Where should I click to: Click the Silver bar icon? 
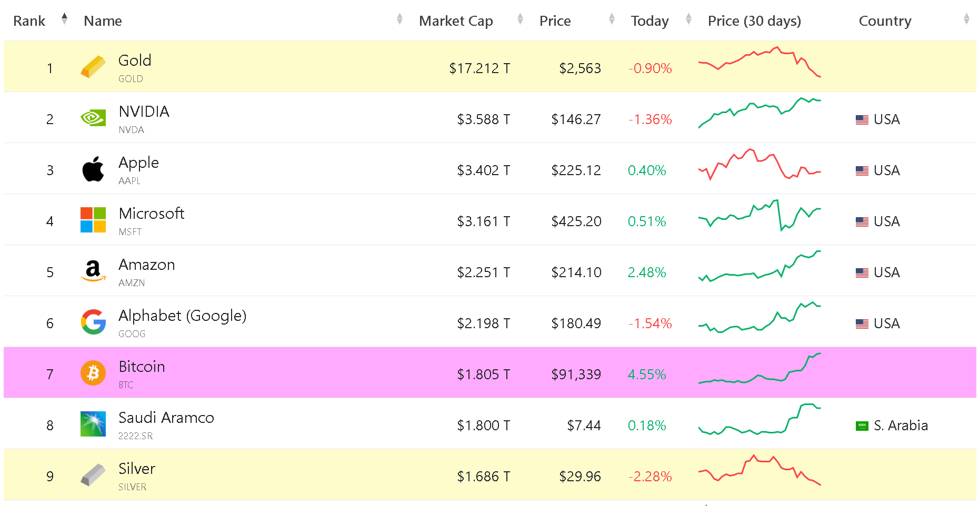93,475
